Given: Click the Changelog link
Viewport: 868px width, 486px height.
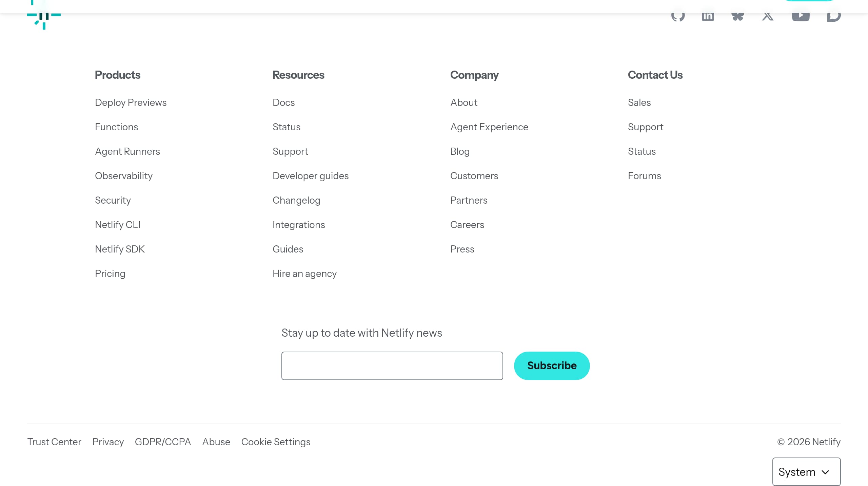Looking at the screenshot, I should coord(296,200).
